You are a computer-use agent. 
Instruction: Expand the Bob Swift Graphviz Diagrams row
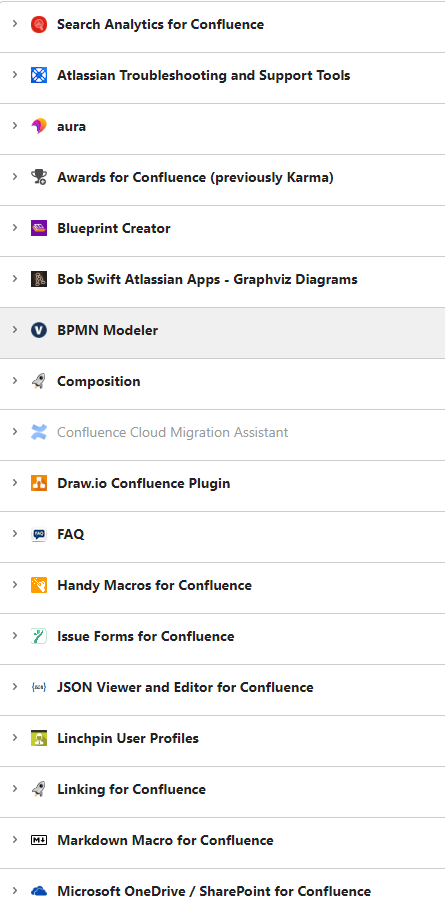(x=15, y=279)
